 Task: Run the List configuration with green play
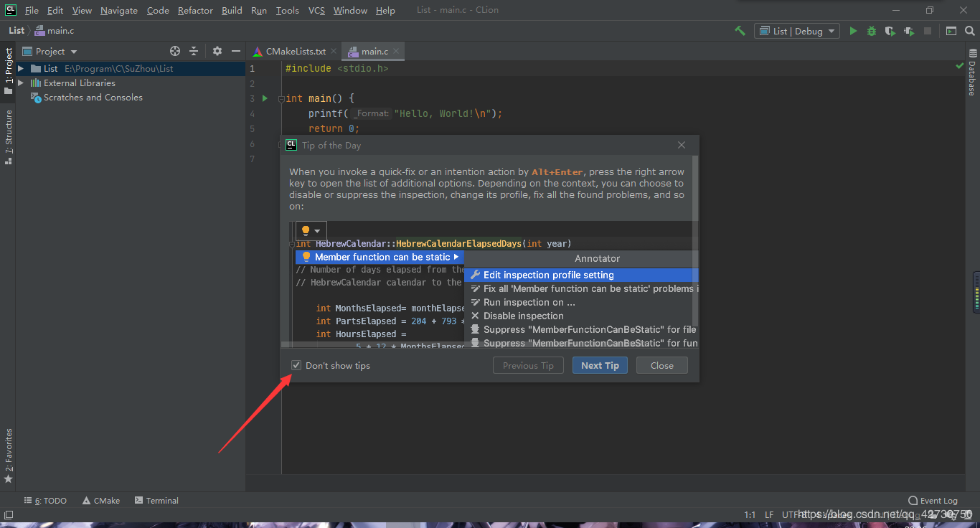[853, 31]
